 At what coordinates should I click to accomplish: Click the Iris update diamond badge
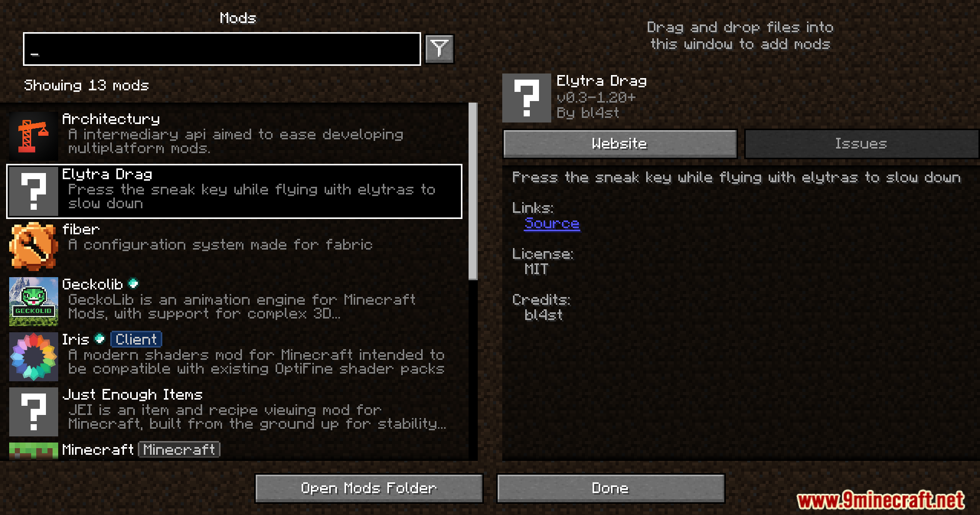[x=100, y=338]
